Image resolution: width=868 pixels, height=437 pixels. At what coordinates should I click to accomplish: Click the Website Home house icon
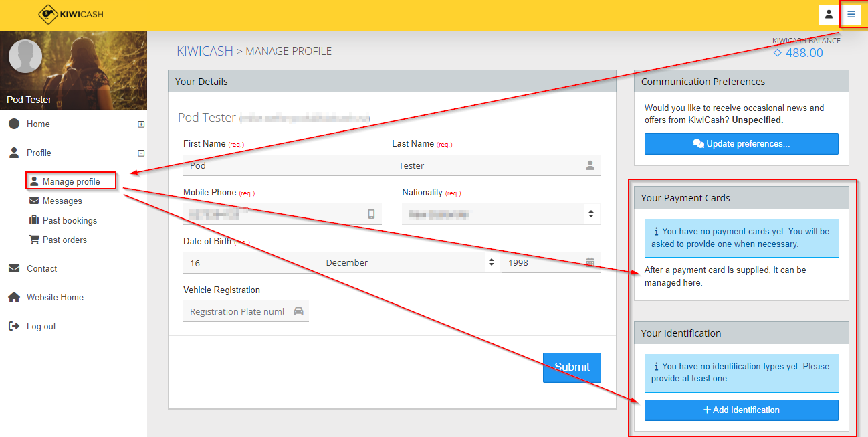click(14, 297)
